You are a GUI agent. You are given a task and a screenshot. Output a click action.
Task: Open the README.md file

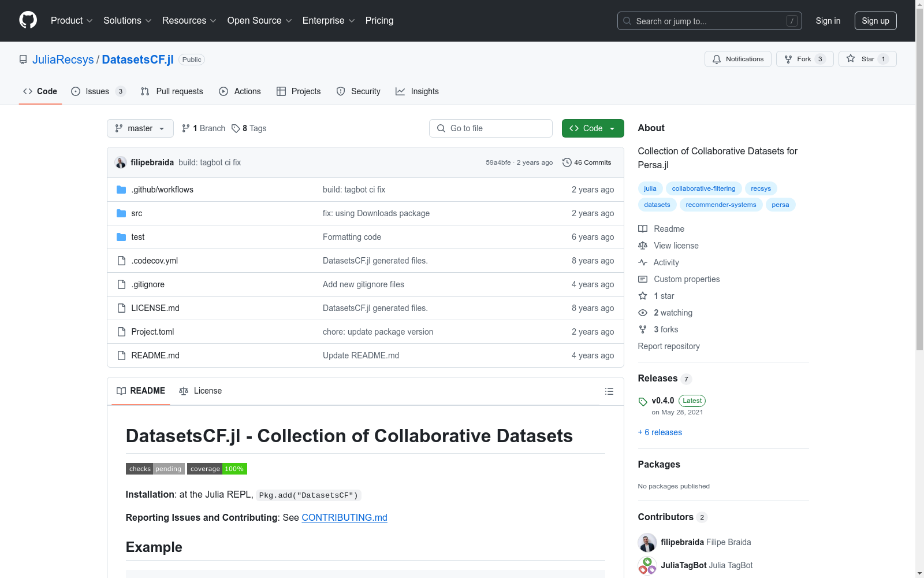pyautogui.click(x=155, y=355)
